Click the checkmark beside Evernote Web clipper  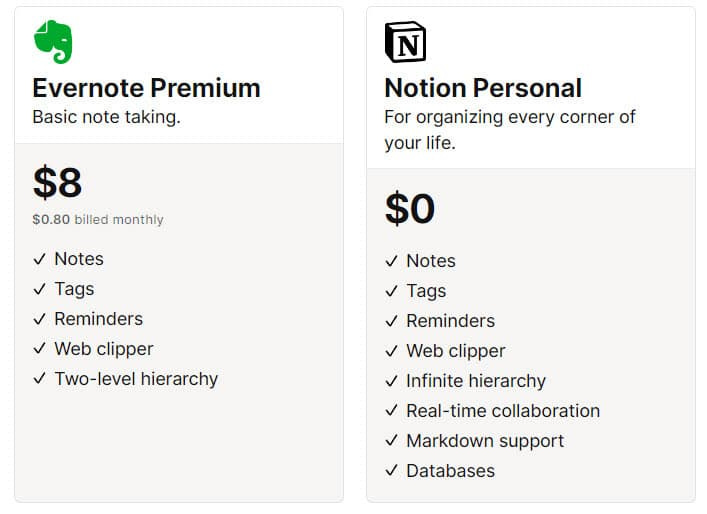coord(40,349)
